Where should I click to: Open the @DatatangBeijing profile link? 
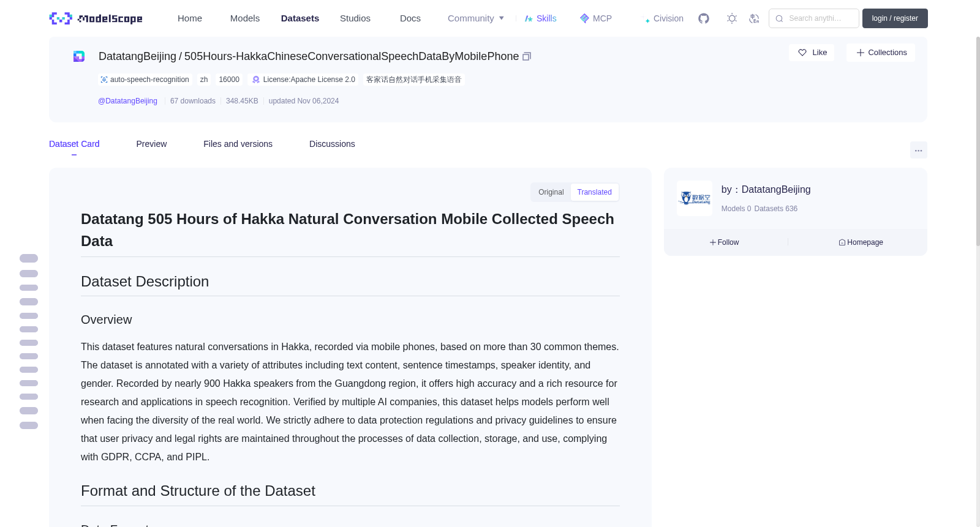pyautogui.click(x=127, y=101)
